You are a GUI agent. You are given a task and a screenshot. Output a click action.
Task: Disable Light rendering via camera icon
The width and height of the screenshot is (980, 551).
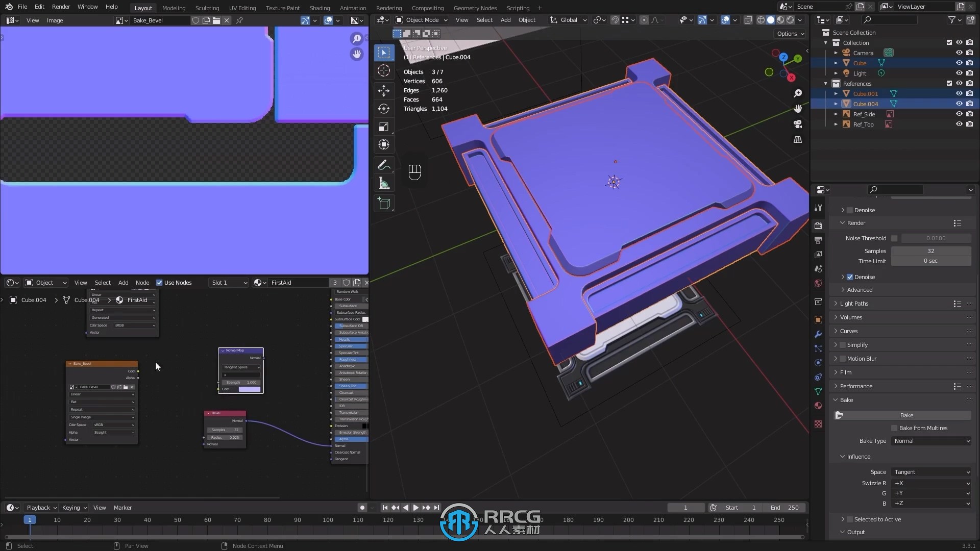click(969, 73)
